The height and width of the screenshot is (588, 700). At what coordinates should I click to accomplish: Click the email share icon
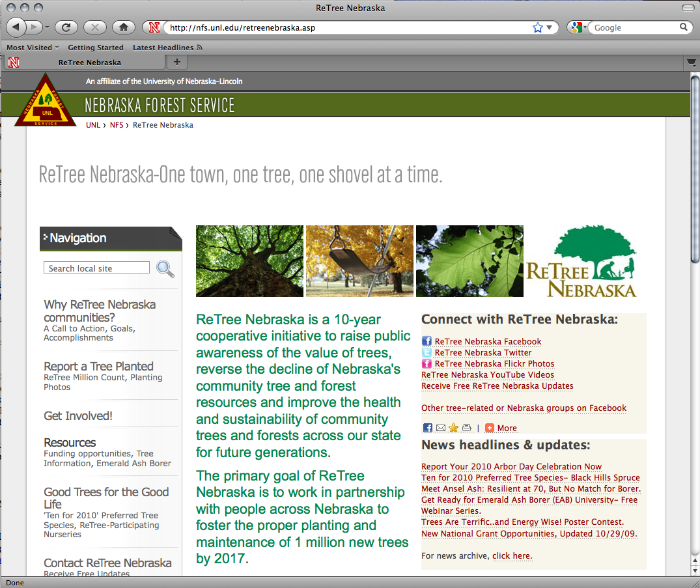[440, 428]
